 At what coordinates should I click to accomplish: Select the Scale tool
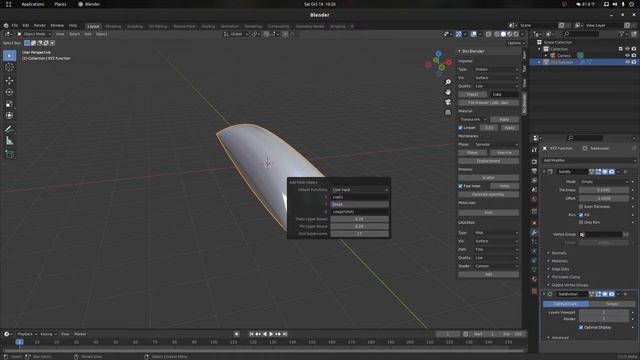[9, 104]
